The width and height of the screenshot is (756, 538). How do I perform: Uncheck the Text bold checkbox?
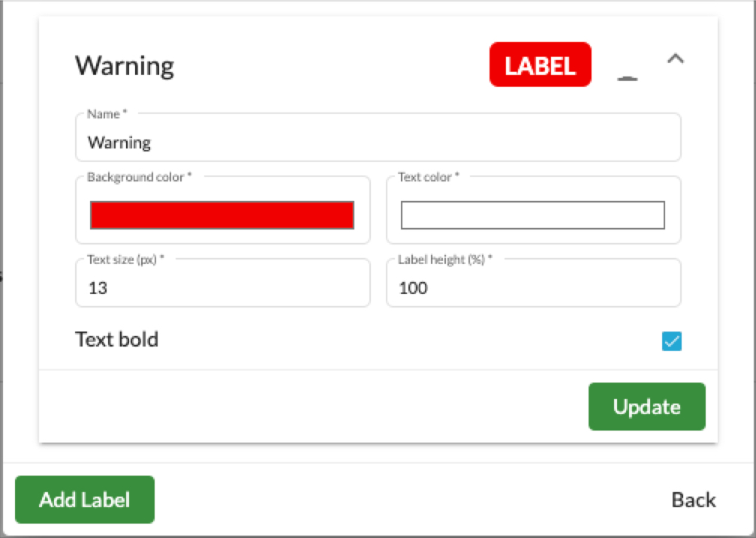(x=672, y=341)
